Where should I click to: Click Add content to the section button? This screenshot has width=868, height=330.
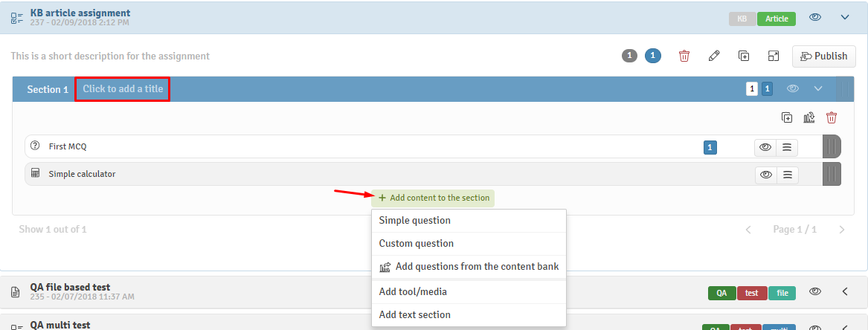[x=433, y=198]
